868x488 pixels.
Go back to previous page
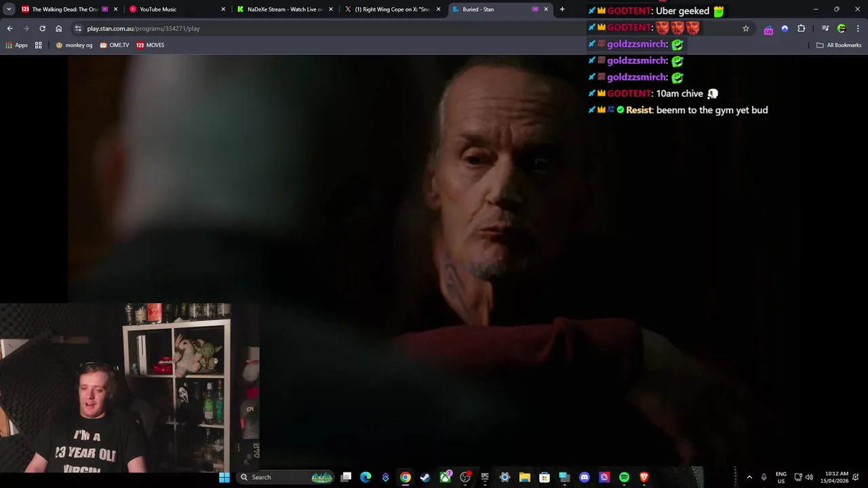(x=9, y=28)
